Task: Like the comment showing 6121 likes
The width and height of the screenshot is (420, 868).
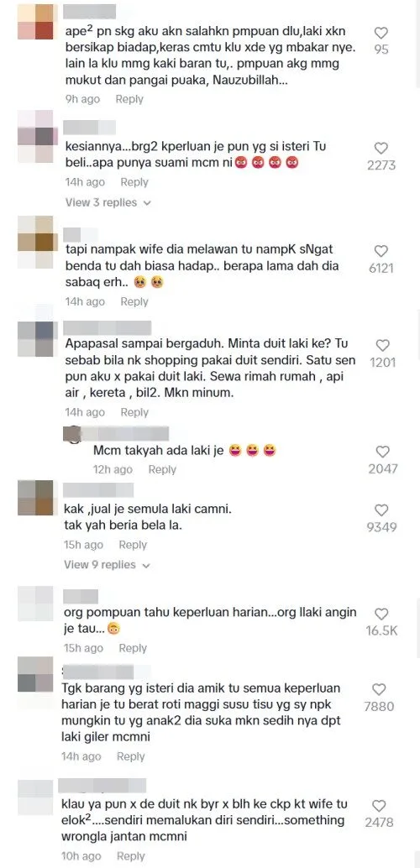Action: point(381,251)
